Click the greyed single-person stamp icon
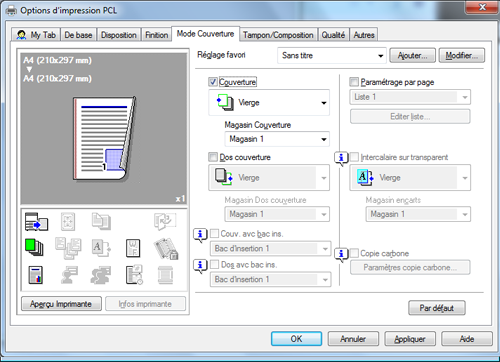 point(69,275)
